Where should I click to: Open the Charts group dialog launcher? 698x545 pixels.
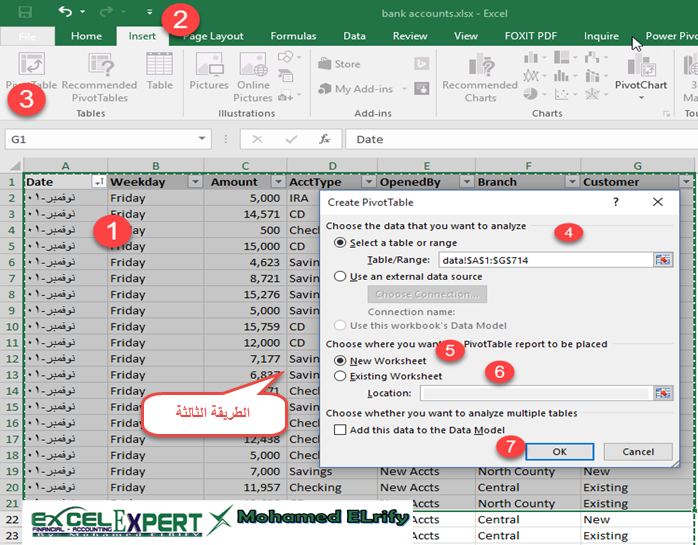point(666,114)
